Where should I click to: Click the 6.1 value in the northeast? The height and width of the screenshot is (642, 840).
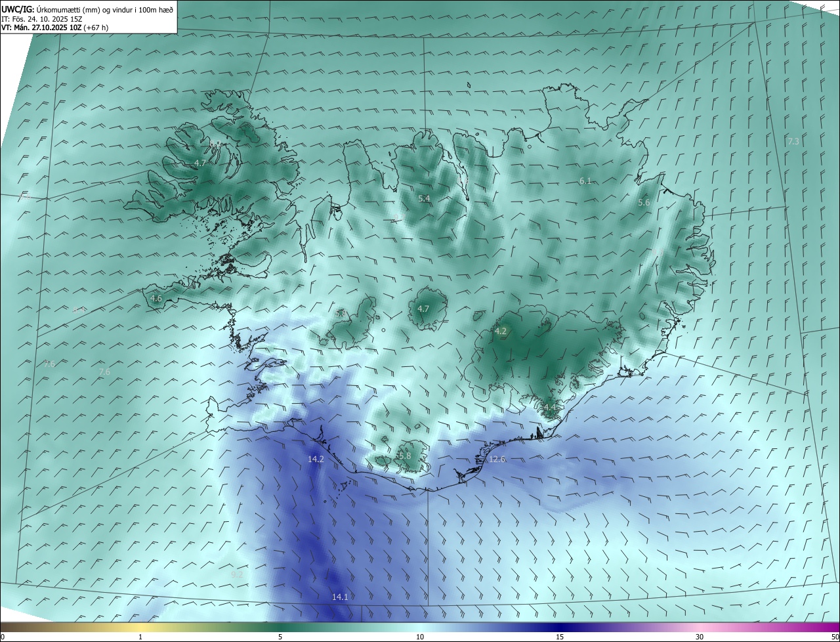click(x=585, y=181)
